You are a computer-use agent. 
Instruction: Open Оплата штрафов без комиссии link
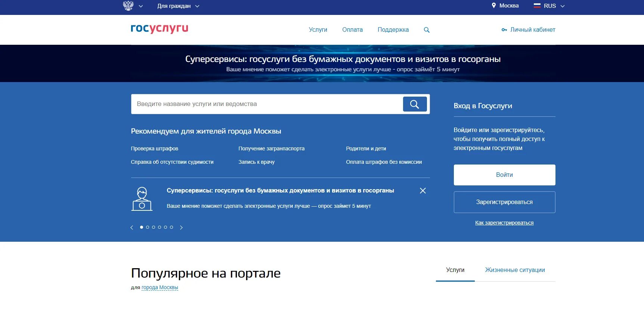point(384,162)
